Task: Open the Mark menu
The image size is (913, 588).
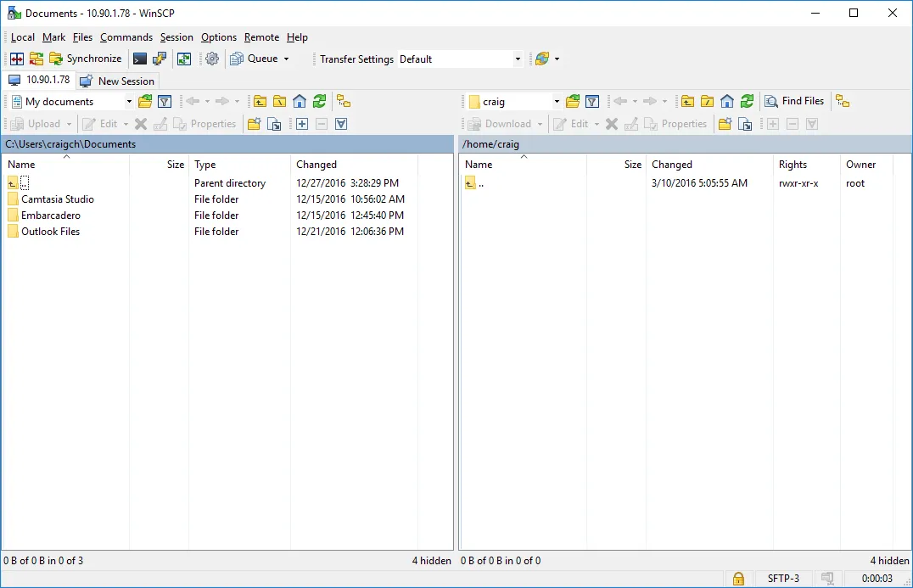Action: click(x=53, y=37)
